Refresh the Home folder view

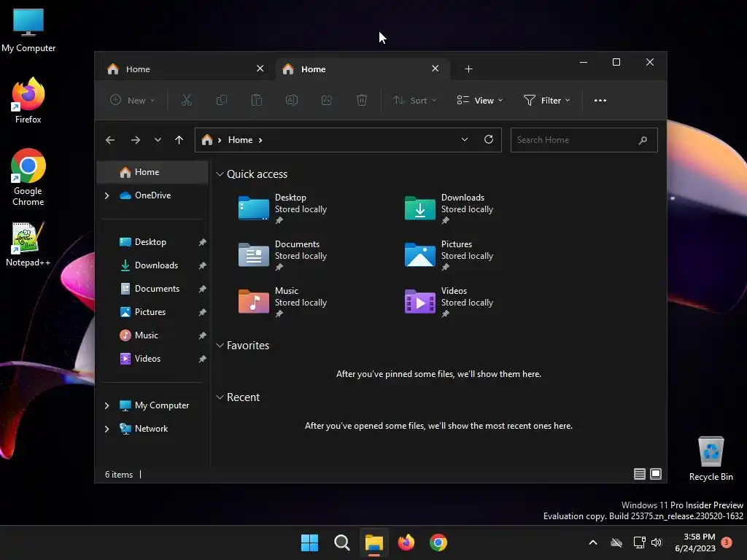click(488, 139)
